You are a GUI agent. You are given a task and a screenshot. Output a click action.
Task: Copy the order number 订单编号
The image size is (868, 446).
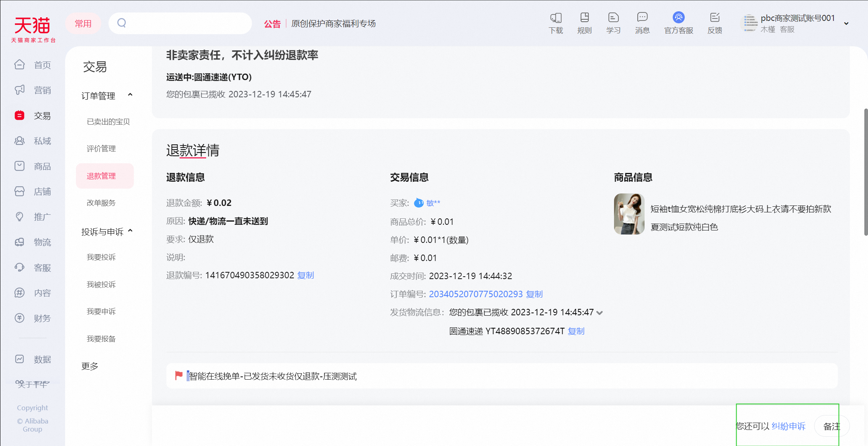[x=534, y=294]
